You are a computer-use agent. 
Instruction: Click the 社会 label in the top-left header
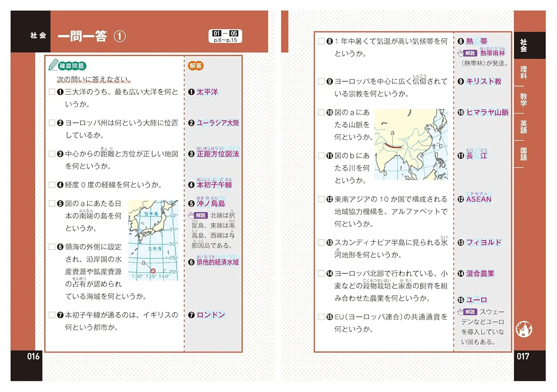38,35
